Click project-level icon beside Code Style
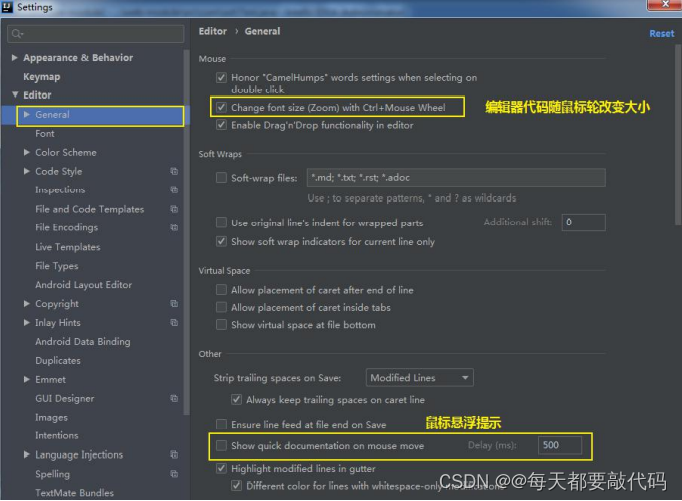This screenshot has height=501, width=682. coord(174,171)
